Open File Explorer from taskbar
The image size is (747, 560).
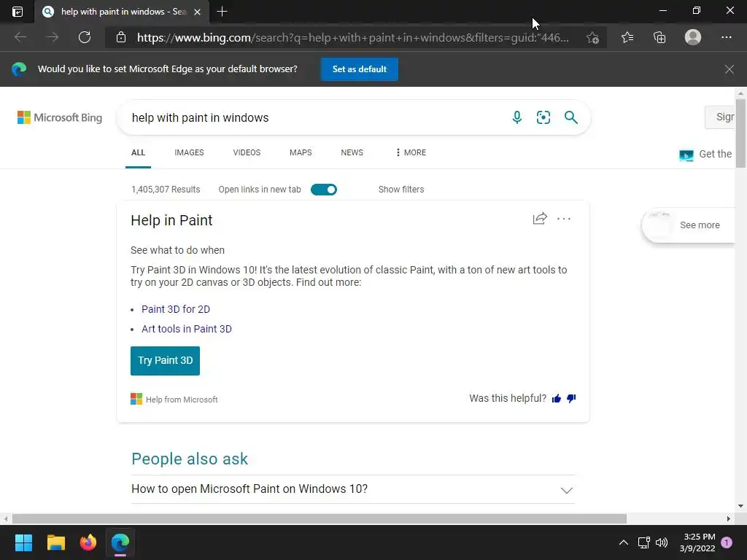coord(55,542)
